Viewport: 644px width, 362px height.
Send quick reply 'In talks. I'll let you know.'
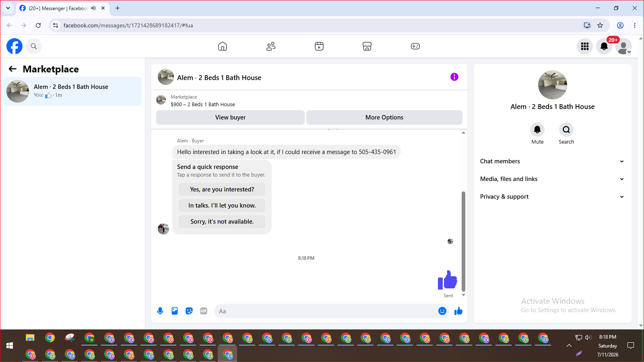tap(222, 206)
